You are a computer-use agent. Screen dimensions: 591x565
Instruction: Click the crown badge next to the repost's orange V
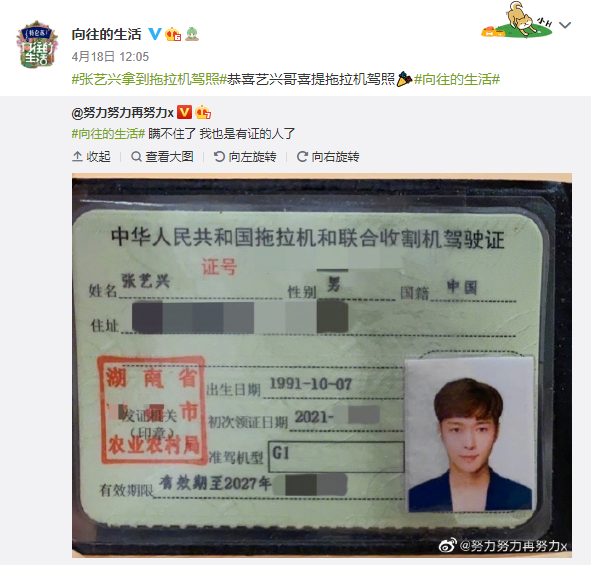(203, 112)
